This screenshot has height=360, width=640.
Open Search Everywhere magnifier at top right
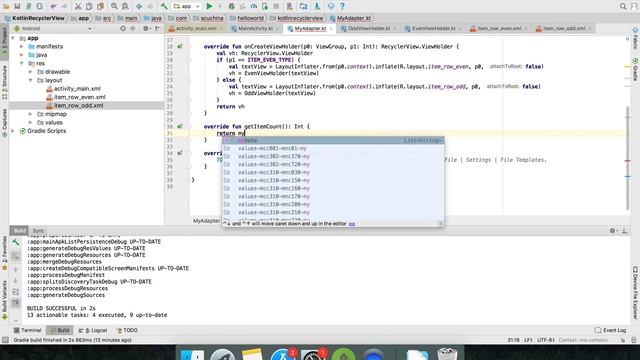[623, 7]
